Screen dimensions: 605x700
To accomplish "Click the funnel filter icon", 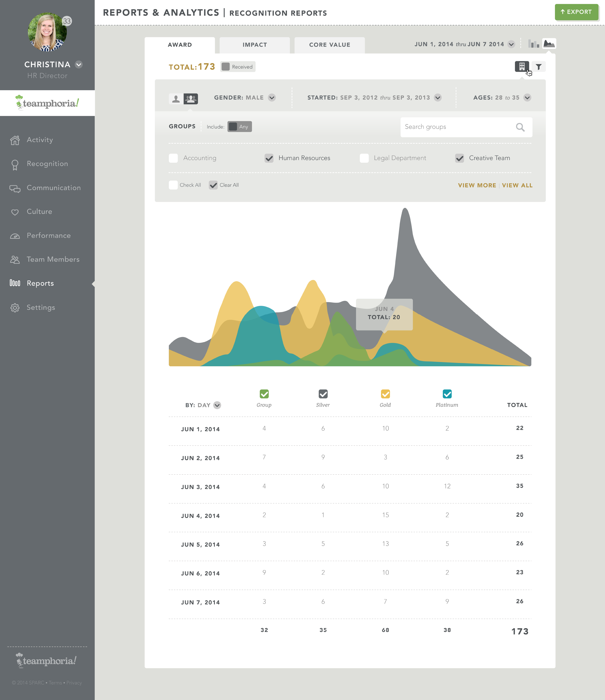I will click(539, 67).
